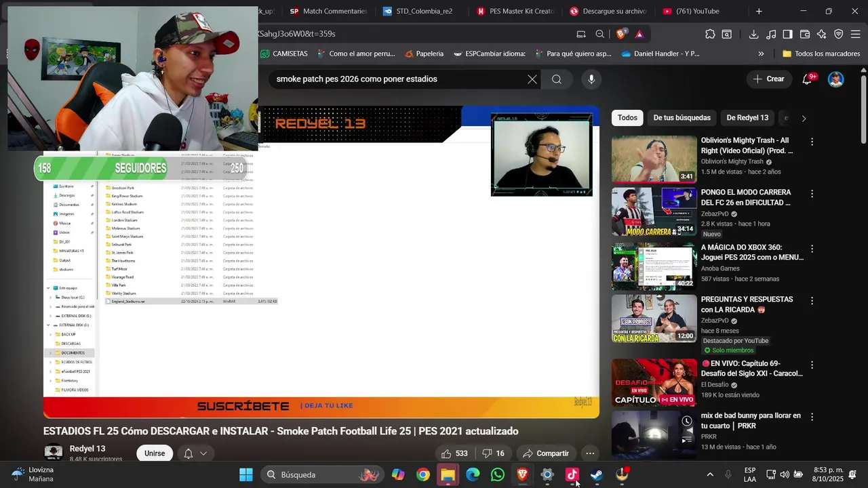
Task: Open the browser extensions puzzle icon
Action: tap(710, 34)
